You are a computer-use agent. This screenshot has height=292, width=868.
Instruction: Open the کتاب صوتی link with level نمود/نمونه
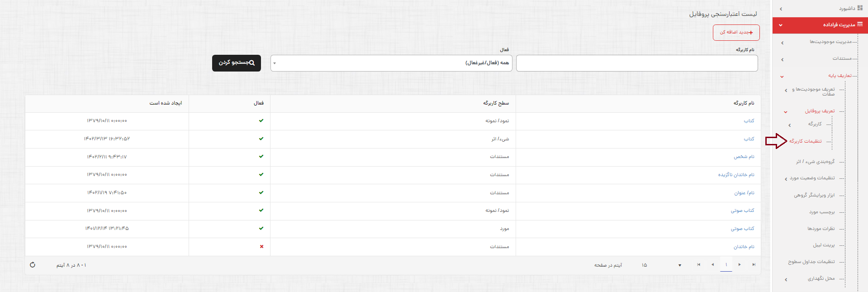743,211
